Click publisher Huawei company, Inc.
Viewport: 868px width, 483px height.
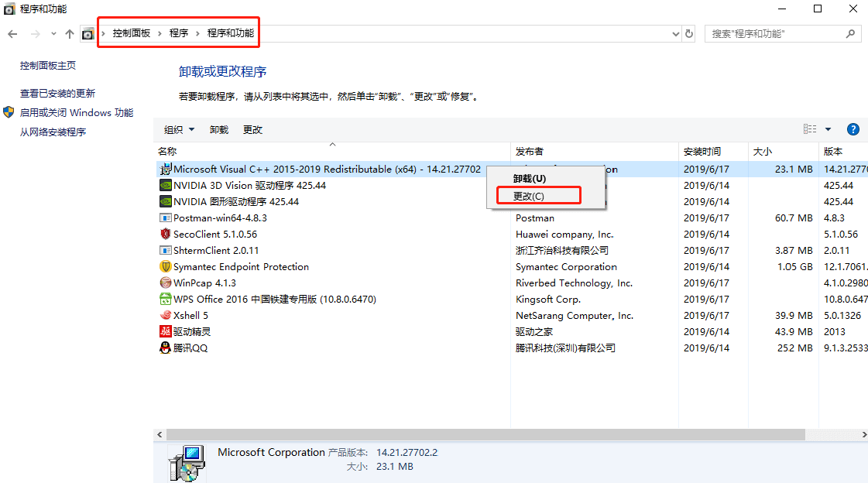(564, 234)
